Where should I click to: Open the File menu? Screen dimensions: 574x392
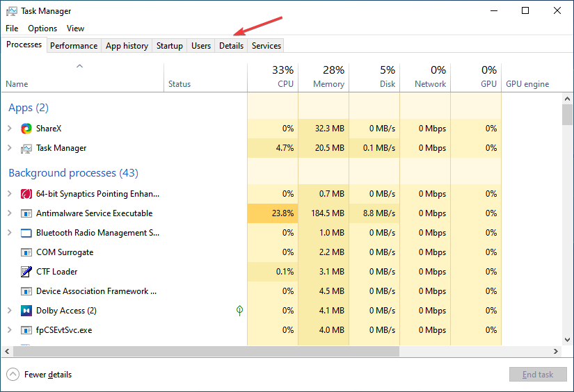(x=12, y=28)
